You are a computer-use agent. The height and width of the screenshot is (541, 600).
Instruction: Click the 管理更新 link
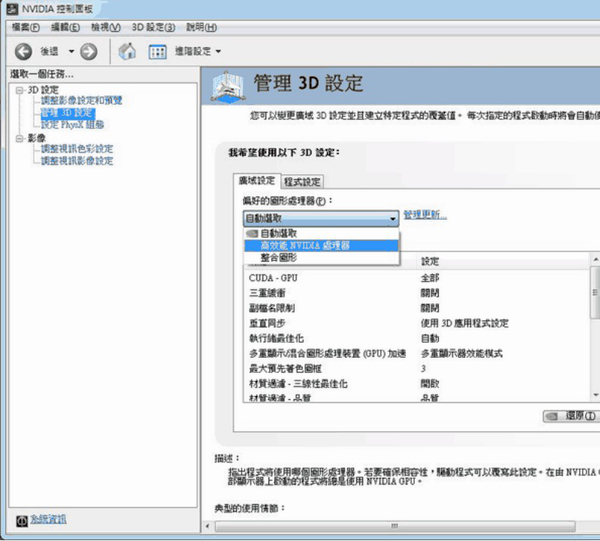(x=425, y=215)
